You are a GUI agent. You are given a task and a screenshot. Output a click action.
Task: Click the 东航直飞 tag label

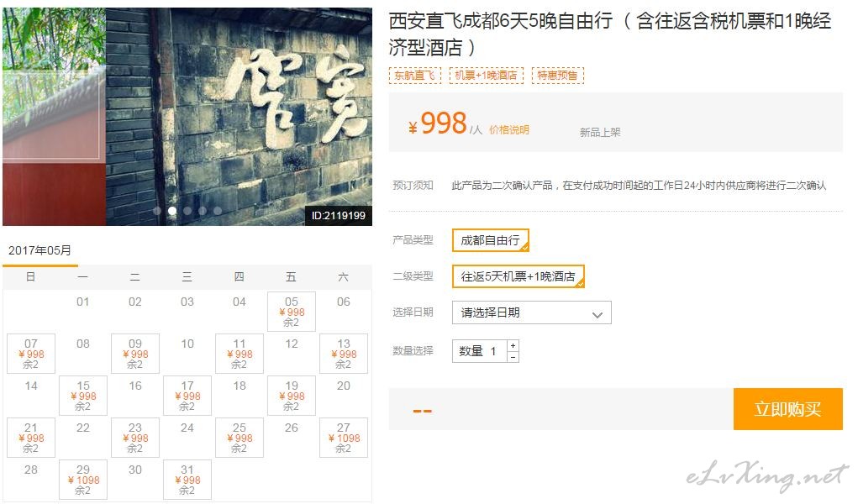(415, 76)
